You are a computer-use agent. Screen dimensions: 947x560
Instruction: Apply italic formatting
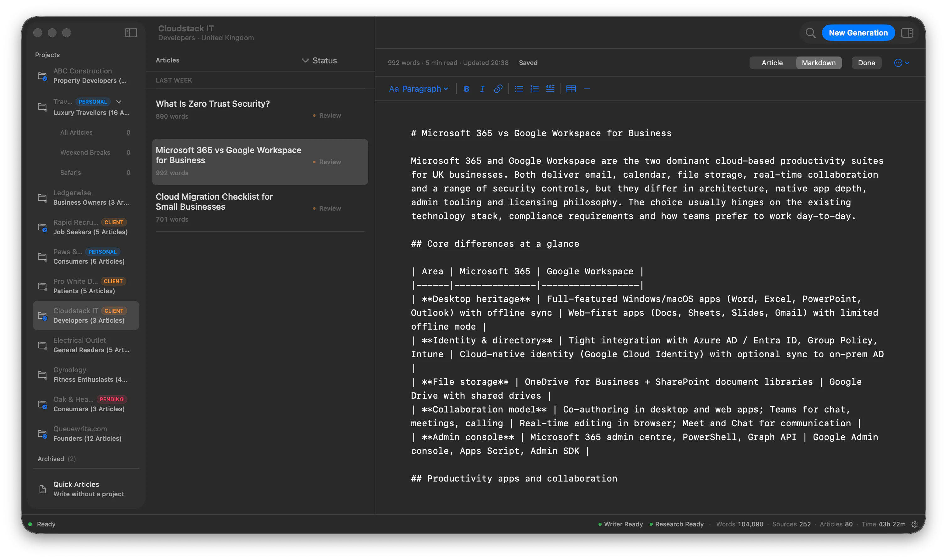click(482, 89)
